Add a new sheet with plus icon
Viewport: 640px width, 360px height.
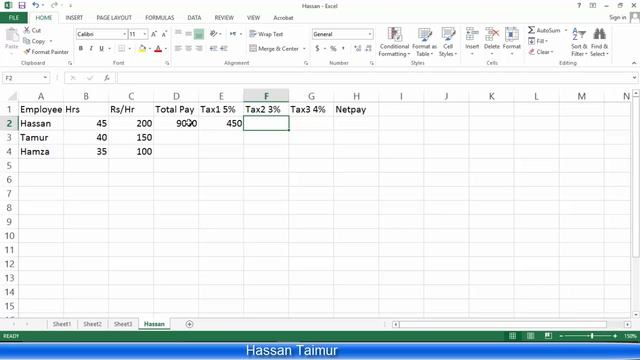coord(189,324)
